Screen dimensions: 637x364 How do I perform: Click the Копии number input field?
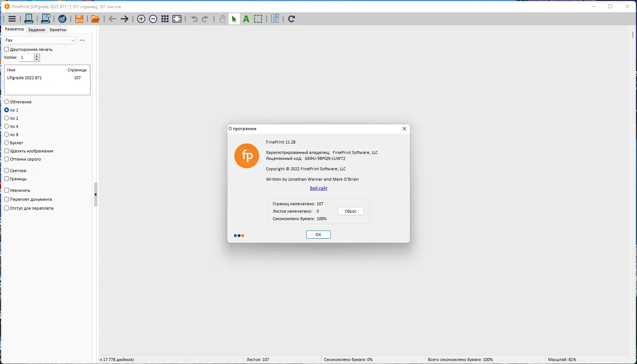(x=26, y=58)
